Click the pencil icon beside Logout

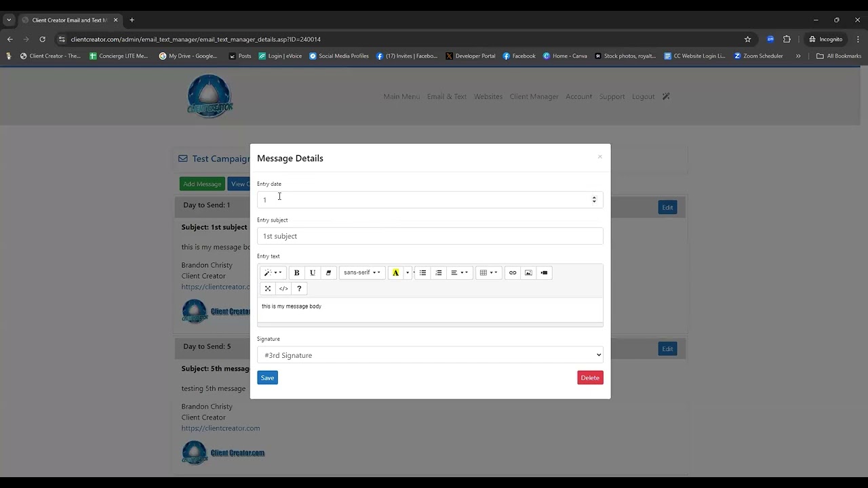click(x=666, y=96)
